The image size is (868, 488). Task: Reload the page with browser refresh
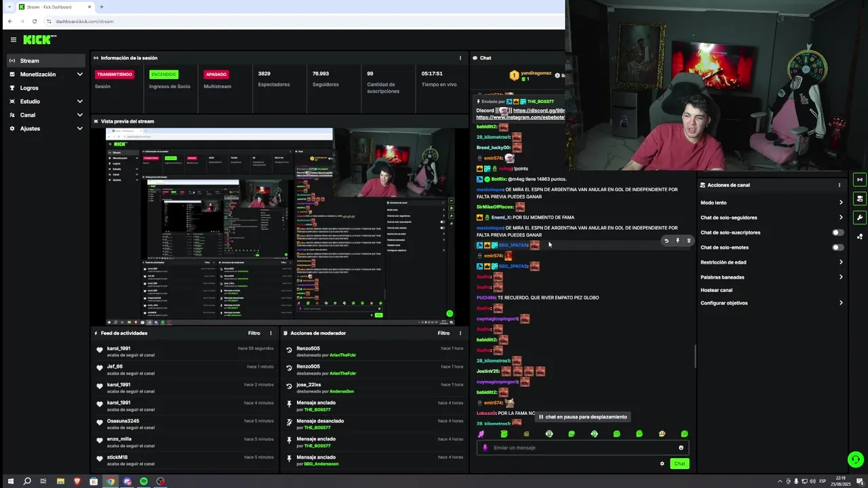[35, 22]
